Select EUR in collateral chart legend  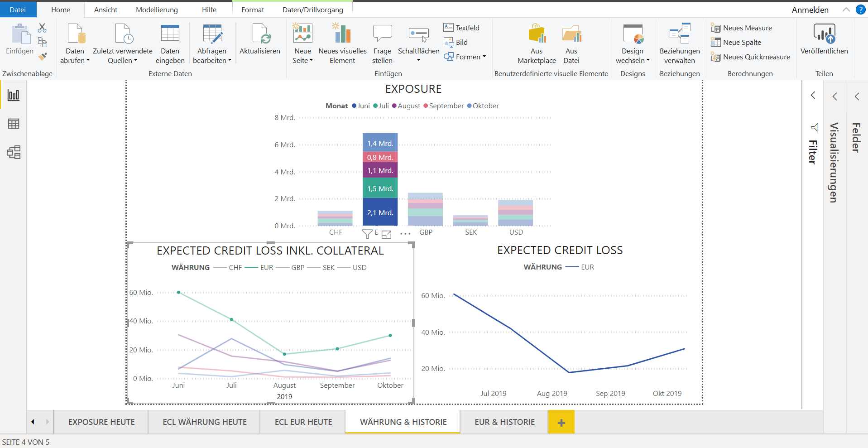(259, 267)
